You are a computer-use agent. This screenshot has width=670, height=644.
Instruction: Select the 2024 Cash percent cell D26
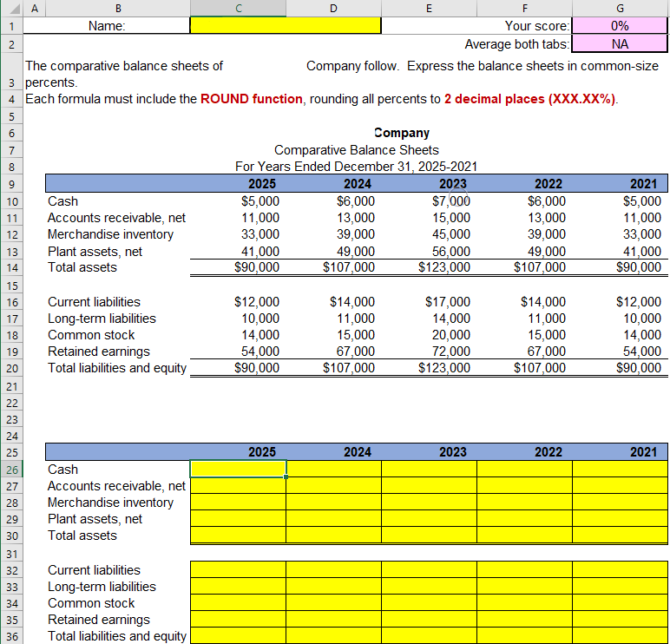tap(334, 469)
